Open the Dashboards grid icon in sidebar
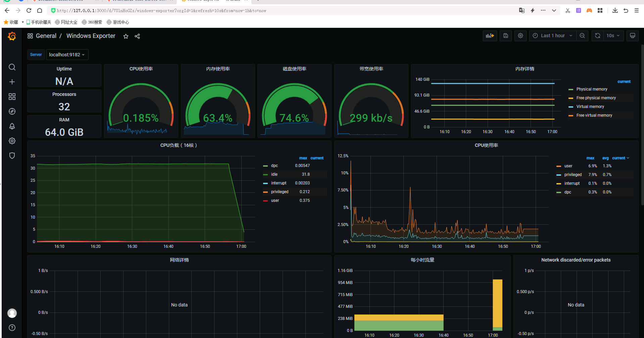 coord(12,97)
